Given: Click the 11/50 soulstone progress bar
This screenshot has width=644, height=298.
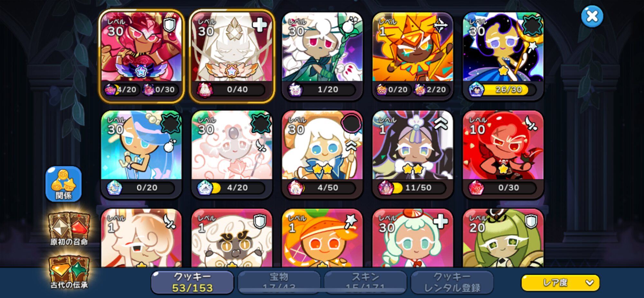Looking at the screenshot, I should pyautogui.click(x=412, y=188).
